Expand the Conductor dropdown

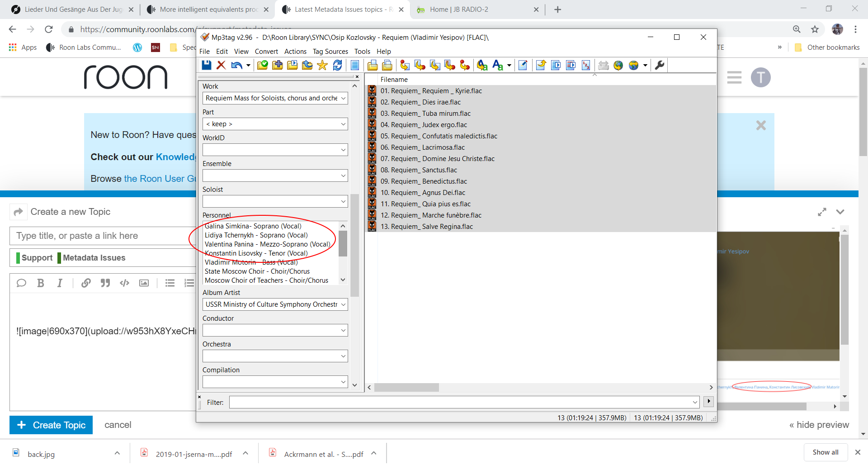tap(343, 330)
